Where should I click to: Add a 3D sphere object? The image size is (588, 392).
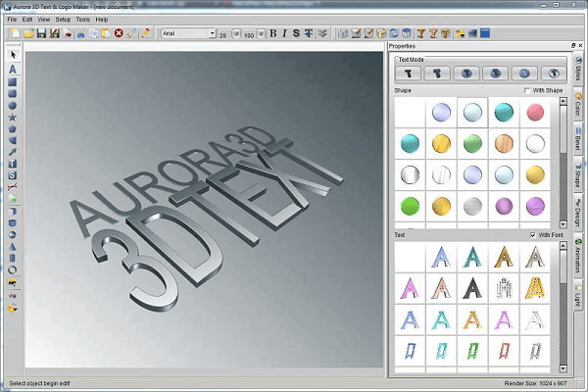tap(13, 235)
